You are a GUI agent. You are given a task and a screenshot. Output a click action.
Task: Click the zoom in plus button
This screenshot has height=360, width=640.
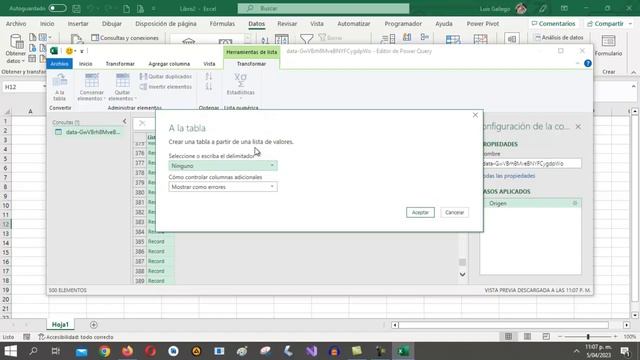(615, 337)
